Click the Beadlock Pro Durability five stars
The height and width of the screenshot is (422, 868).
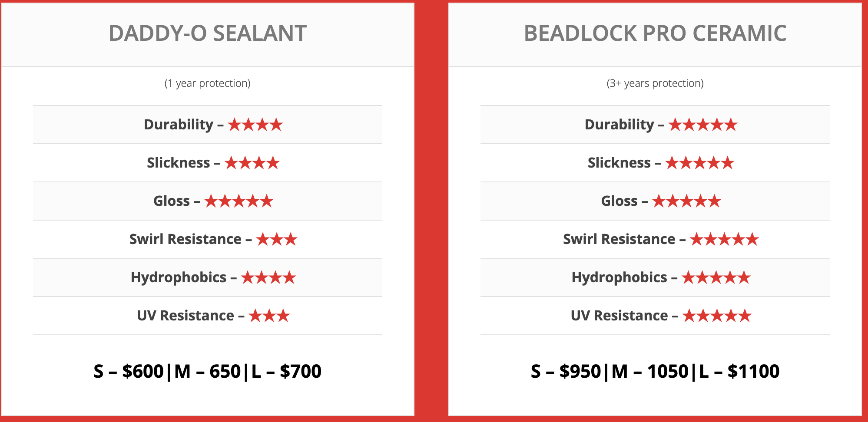click(703, 125)
